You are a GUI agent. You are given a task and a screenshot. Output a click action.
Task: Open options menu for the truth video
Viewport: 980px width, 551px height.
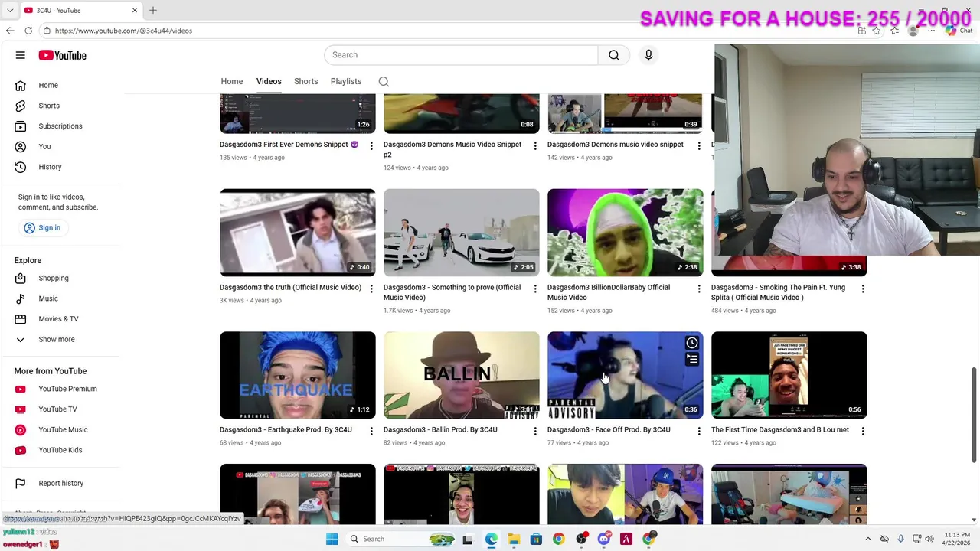[x=371, y=289]
